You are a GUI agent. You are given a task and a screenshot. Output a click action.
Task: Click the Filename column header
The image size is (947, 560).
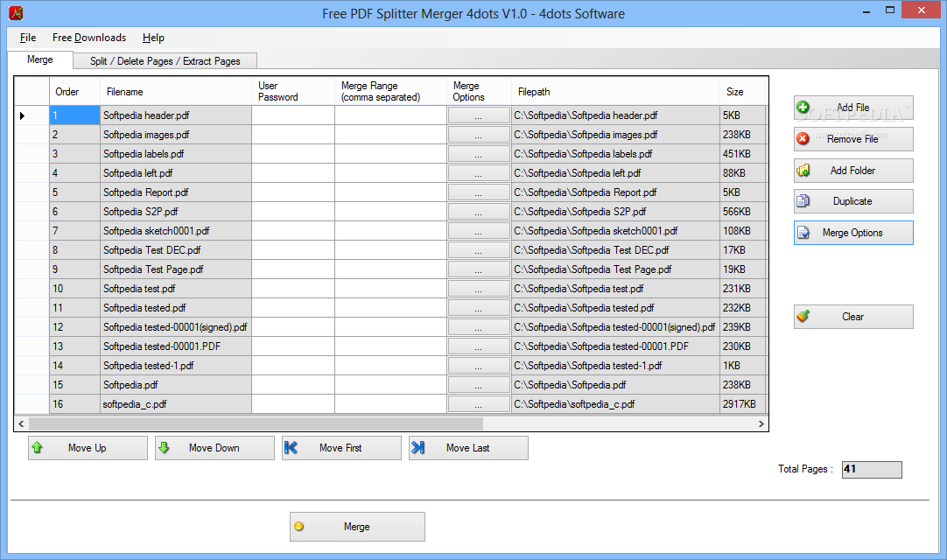[176, 91]
